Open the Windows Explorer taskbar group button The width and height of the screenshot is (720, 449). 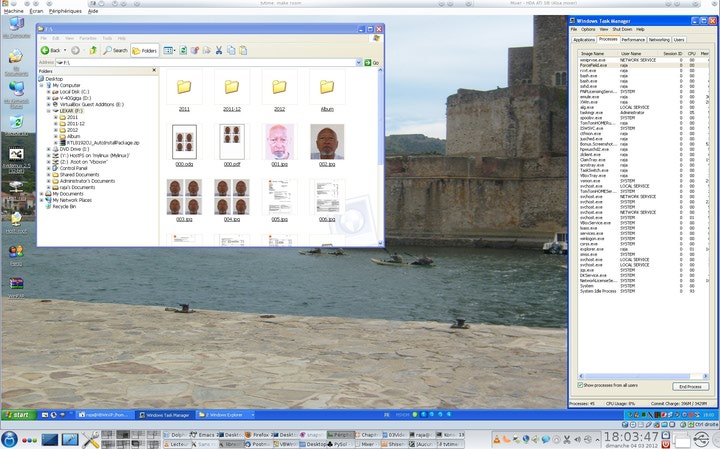(x=225, y=415)
